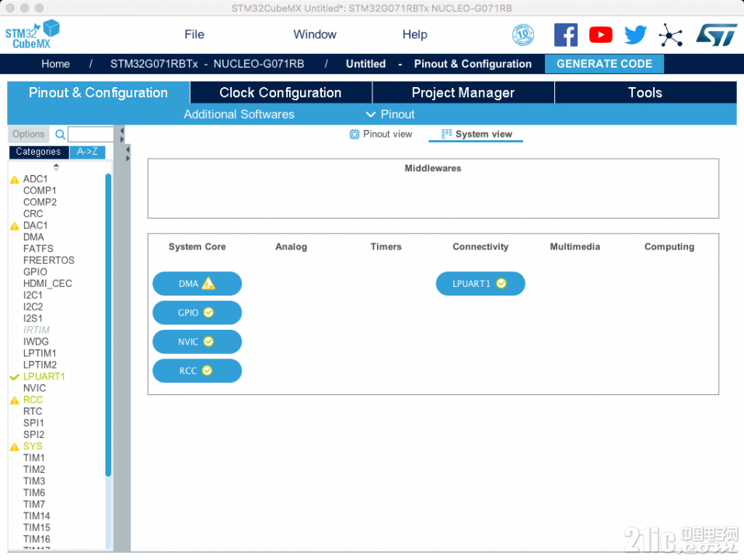Click the STM32CubeMX logo
The width and height of the screenshot is (744, 560).
point(33,34)
